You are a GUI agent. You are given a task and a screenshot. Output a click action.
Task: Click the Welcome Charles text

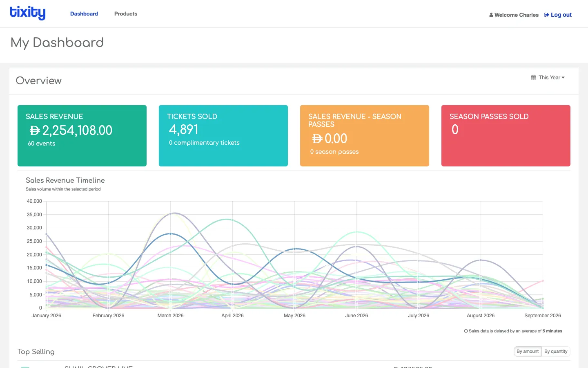coord(517,15)
